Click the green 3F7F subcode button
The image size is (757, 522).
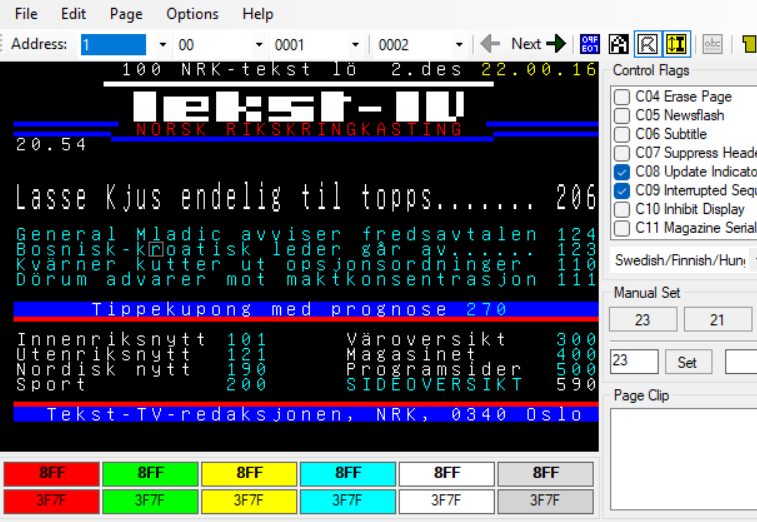[151, 501]
